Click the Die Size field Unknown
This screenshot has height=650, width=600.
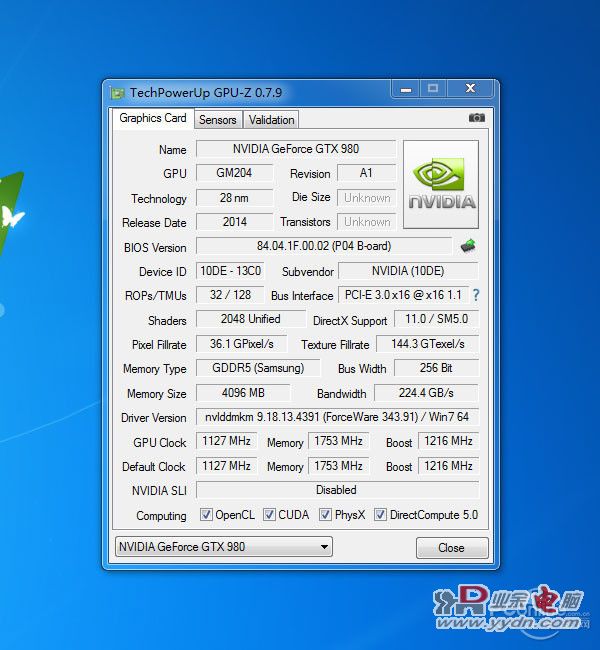pyautogui.click(x=367, y=198)
